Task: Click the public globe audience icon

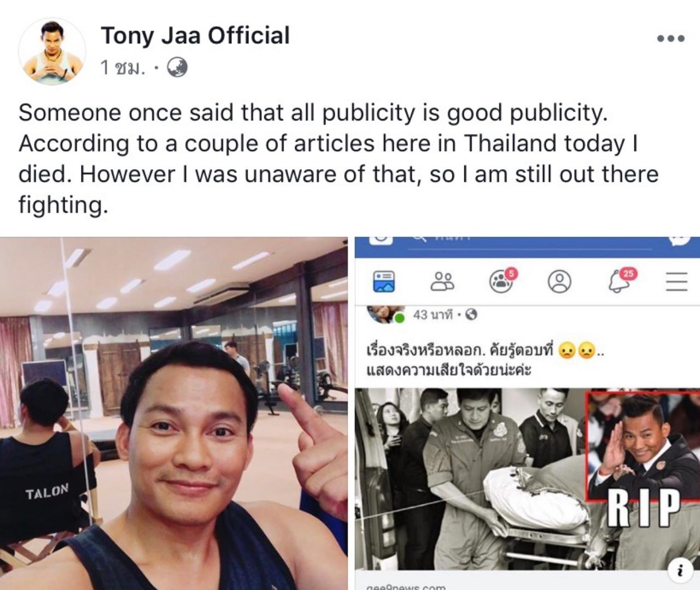Action: click(x=177, y=67)
